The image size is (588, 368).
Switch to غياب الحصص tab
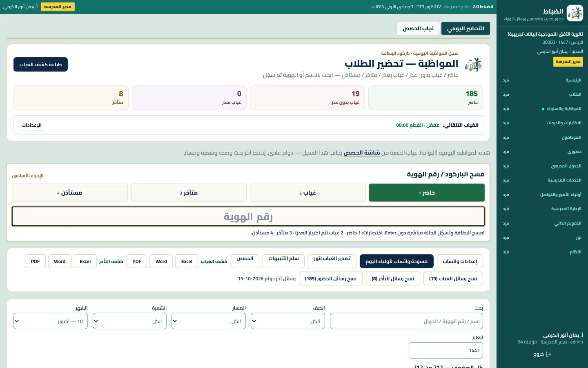point(418,29)
